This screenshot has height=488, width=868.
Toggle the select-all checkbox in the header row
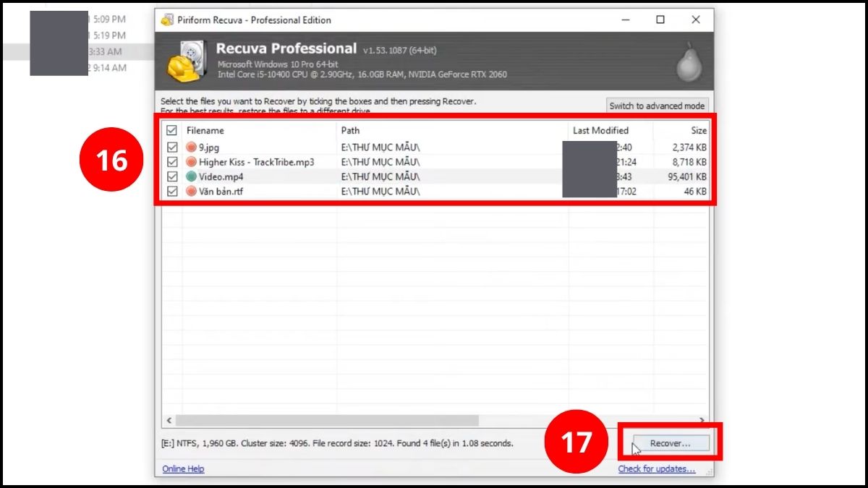(x=171, y=131)
